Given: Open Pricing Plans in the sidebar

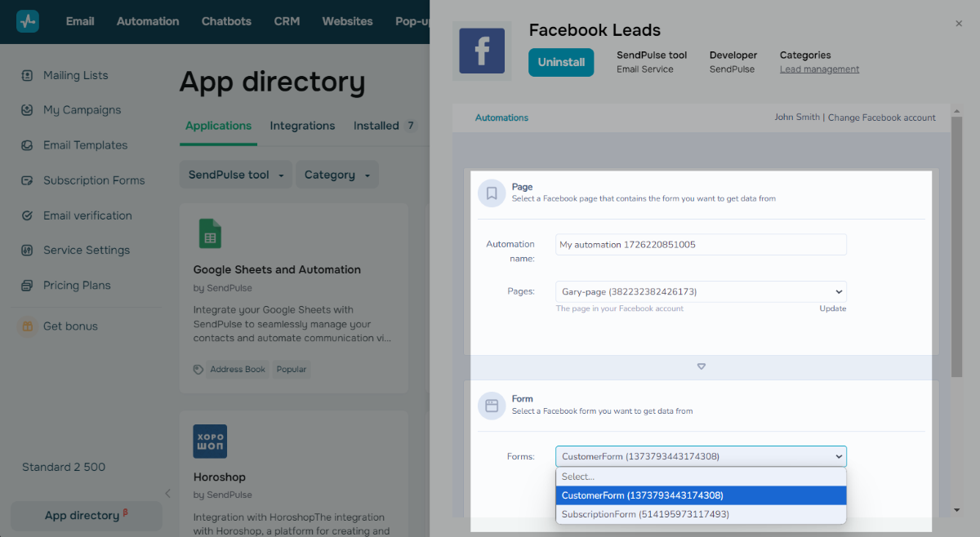Looking at the screenshot, I should 77,286.
